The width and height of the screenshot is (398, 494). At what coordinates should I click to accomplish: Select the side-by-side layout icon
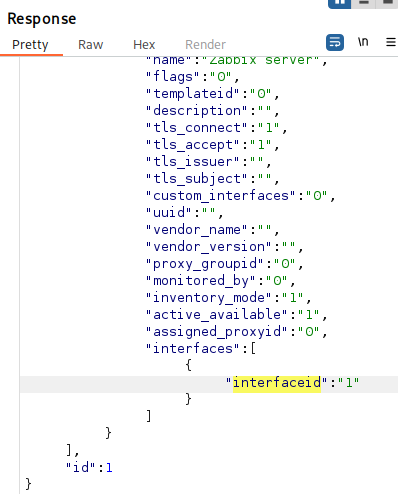pyautogui.click(x=339, y=3)
